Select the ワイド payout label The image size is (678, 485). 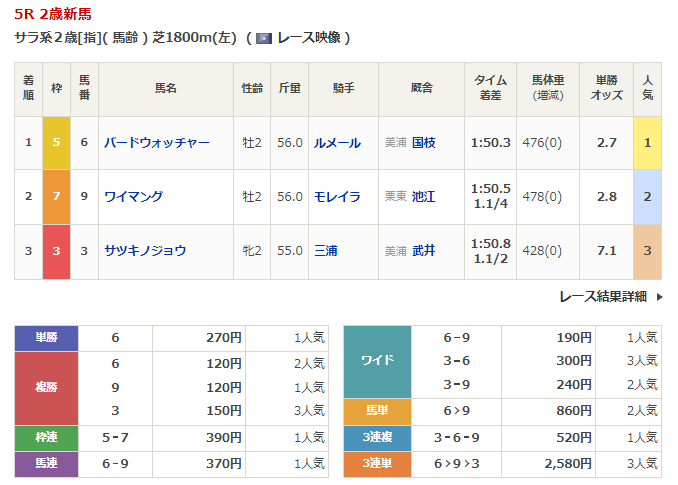(x=377, y=361)
